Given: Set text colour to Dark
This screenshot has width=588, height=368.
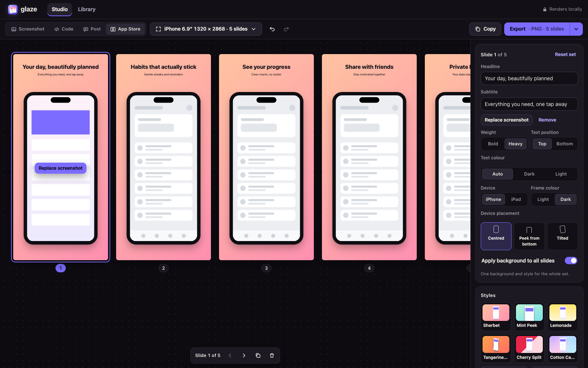Looking at the screenshot, I should (x=529, y=174).
